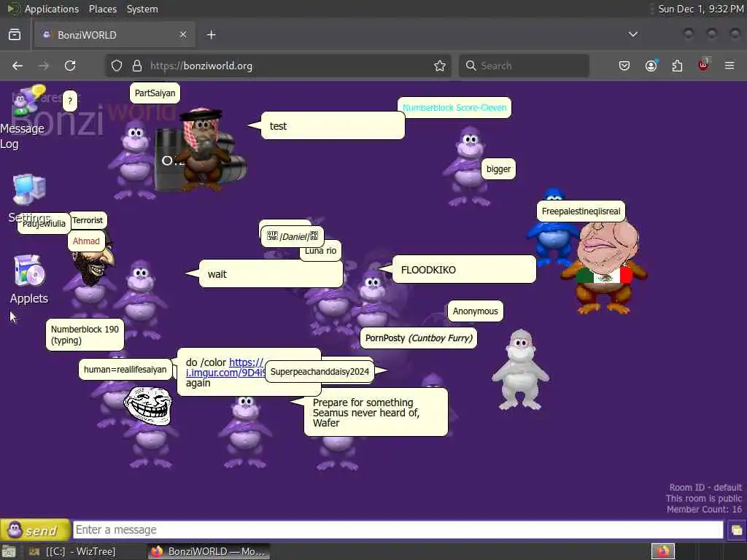The width and height of the screenshot is (747, 560).
Task: Close the BonziWORLD tab
Action: (183, 34)
